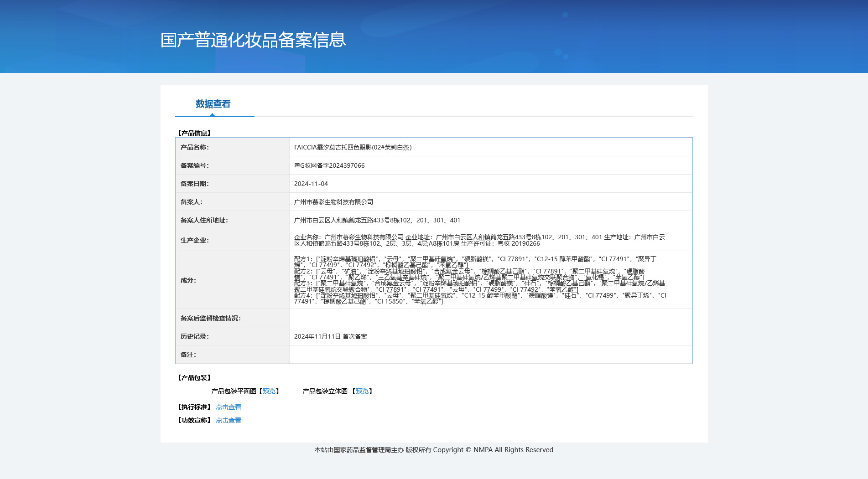Click the page title 国产普通化妆品备案信息
The height and width of the screenshot is (479, 868).
point(253,40)
